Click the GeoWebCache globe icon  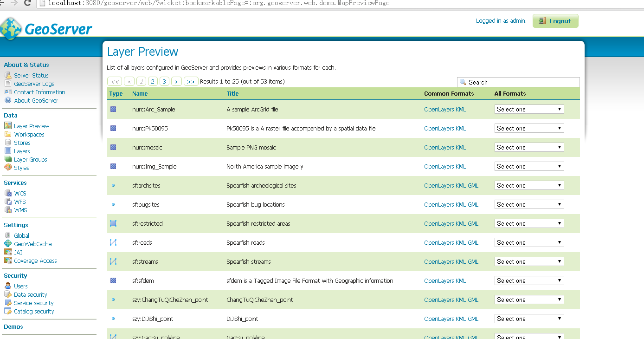[8, 244]
